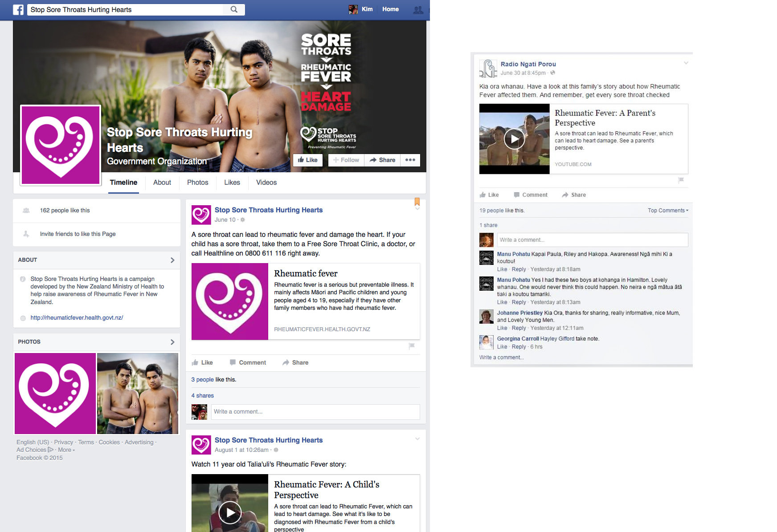Share the page from cover buttons
Image resolution: width=777 pixels, height=532 pixels.
(382, 160)
